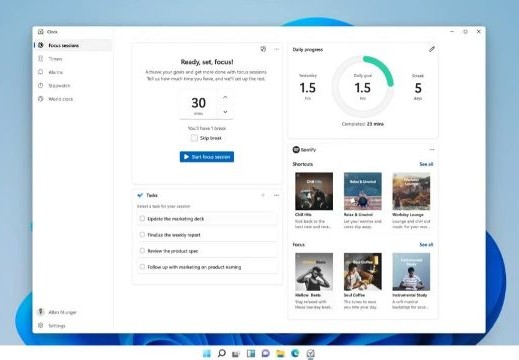Check off 'Follow up with marketing' task
Viewport: 519px width, 360px height.
142,267
